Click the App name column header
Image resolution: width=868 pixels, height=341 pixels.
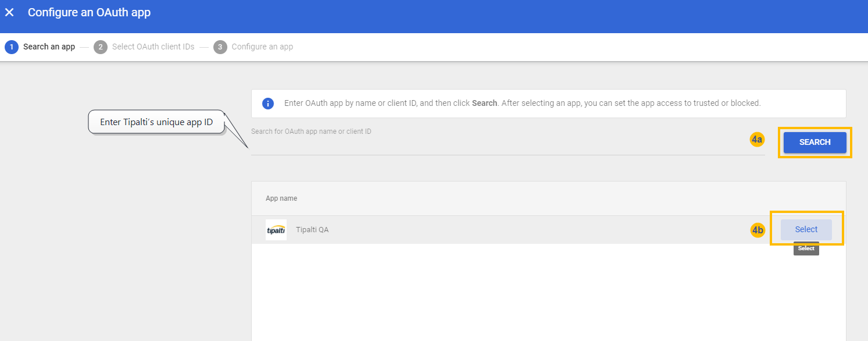coord(281,198)
